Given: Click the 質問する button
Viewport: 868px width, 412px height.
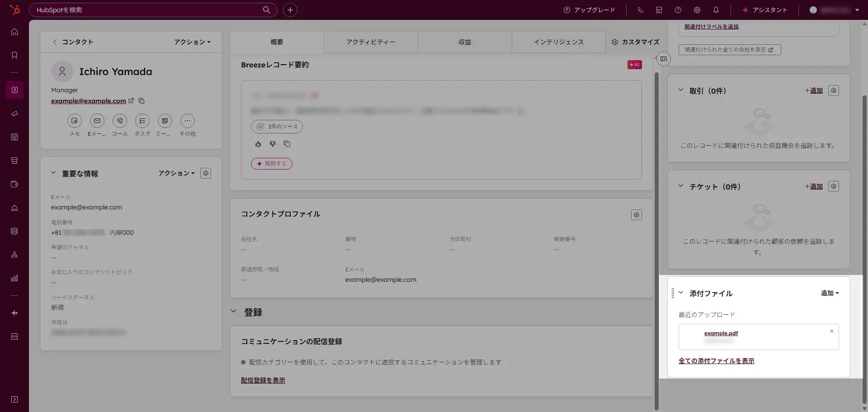Looking at the screenshot, I should click(271, 163).
